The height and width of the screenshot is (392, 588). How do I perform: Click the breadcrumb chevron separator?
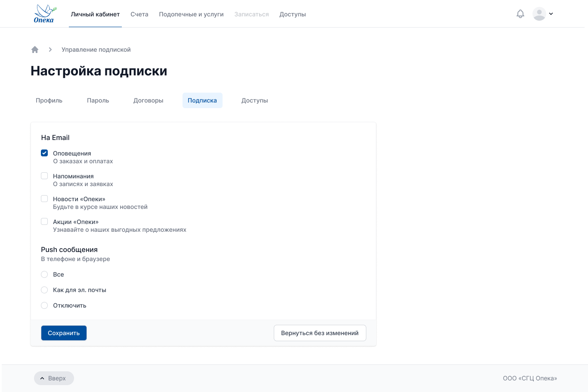50,50
